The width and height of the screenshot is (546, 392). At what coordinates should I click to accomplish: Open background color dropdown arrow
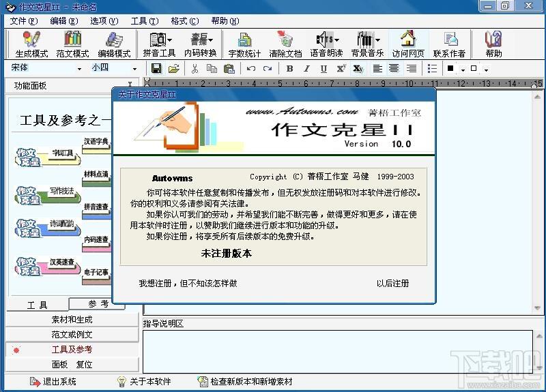coord(486,70)
